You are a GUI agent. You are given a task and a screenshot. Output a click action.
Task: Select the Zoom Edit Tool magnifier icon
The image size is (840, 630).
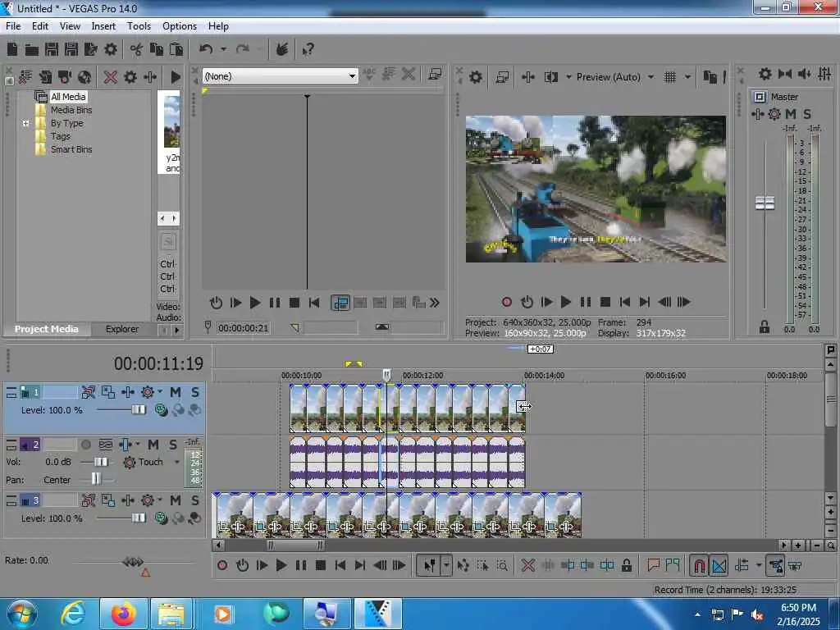tap(503, 565)
